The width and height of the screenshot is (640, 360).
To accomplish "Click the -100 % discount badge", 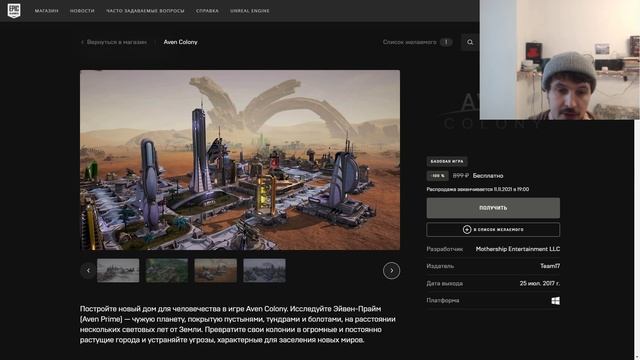I will click(x=438, y=176).
